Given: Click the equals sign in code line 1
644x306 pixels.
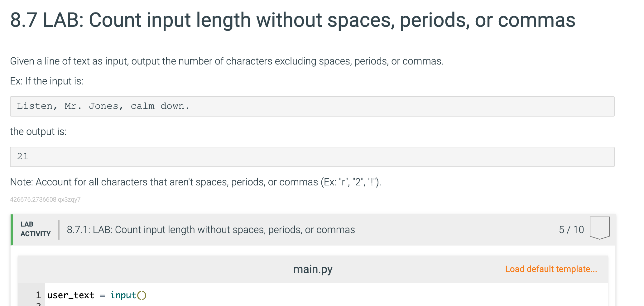Looking at the screenshot, I should coord(102,295).
